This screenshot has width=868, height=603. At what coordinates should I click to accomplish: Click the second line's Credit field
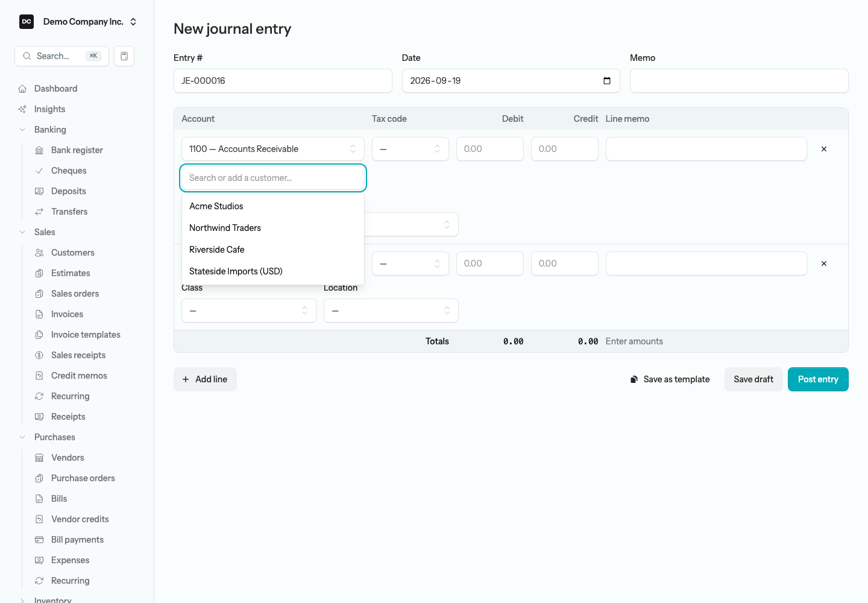(565, 264)
